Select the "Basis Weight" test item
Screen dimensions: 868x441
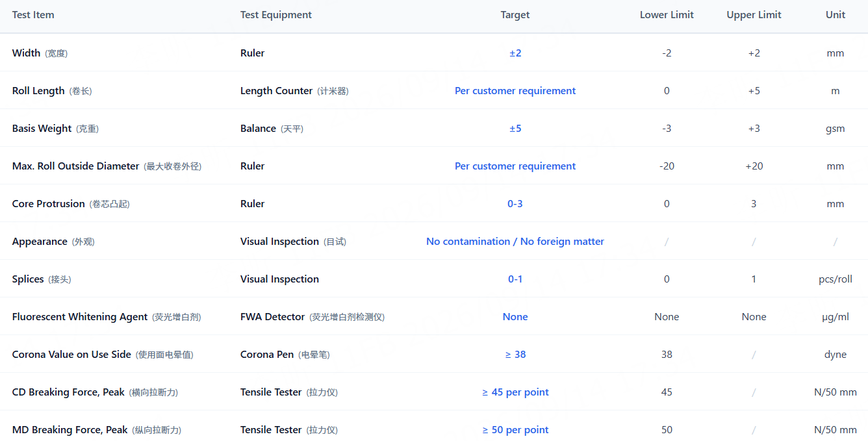point(55,129)
